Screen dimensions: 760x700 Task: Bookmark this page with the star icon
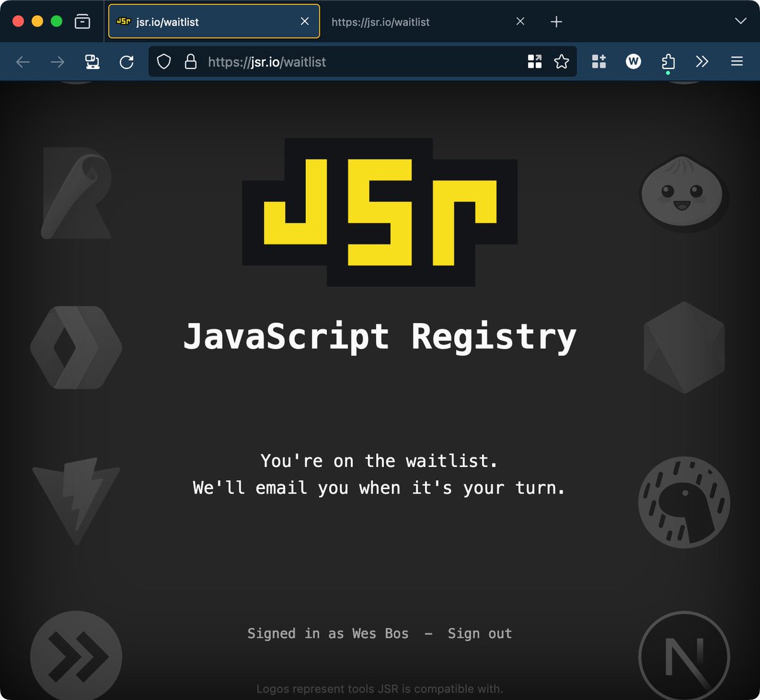click(x=562, y=61)
